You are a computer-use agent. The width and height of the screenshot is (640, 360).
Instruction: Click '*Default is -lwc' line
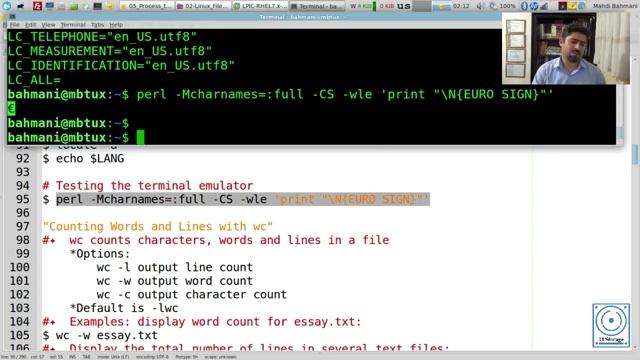(124, 308)
